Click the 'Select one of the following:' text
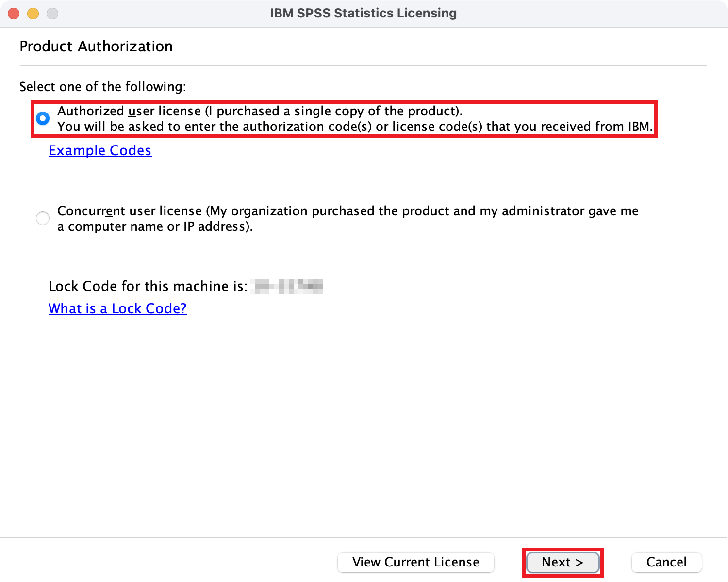728x582 pixels. tap(103, 87)
